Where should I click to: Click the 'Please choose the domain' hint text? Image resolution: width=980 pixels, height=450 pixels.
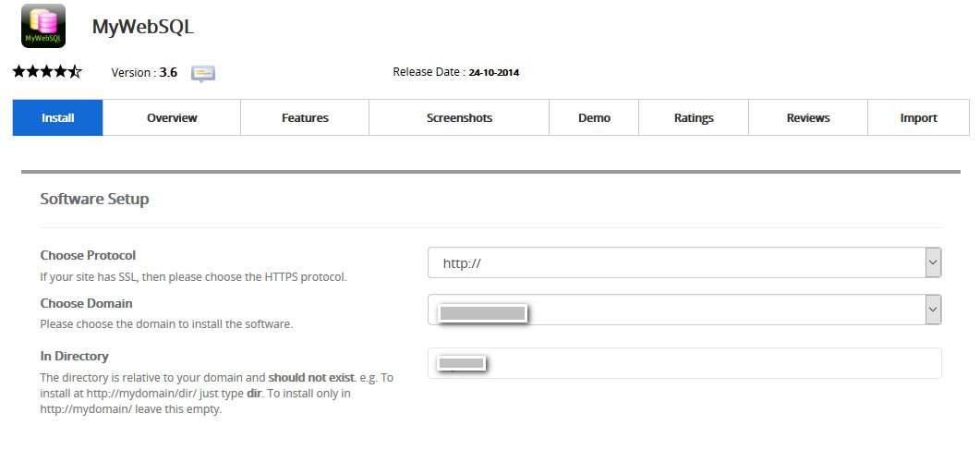pyautogui.click(x=166, y=324)
